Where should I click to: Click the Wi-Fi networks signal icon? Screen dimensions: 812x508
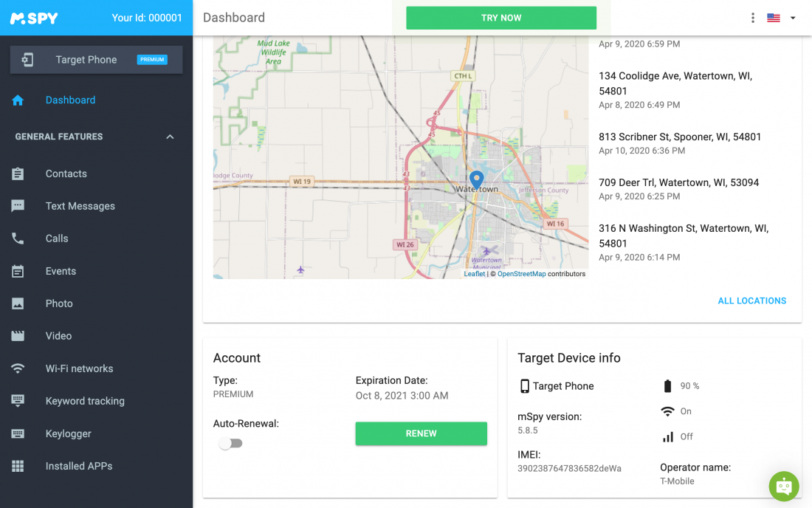18,368
